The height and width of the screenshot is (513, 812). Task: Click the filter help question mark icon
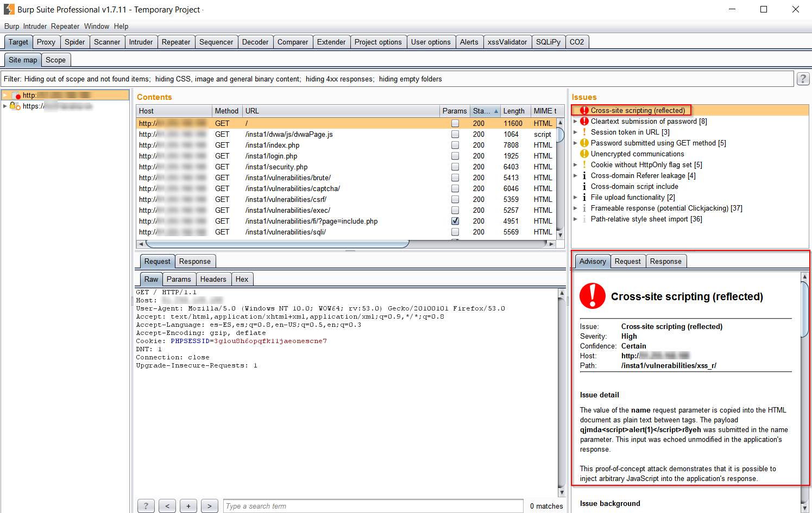[803, 79]
